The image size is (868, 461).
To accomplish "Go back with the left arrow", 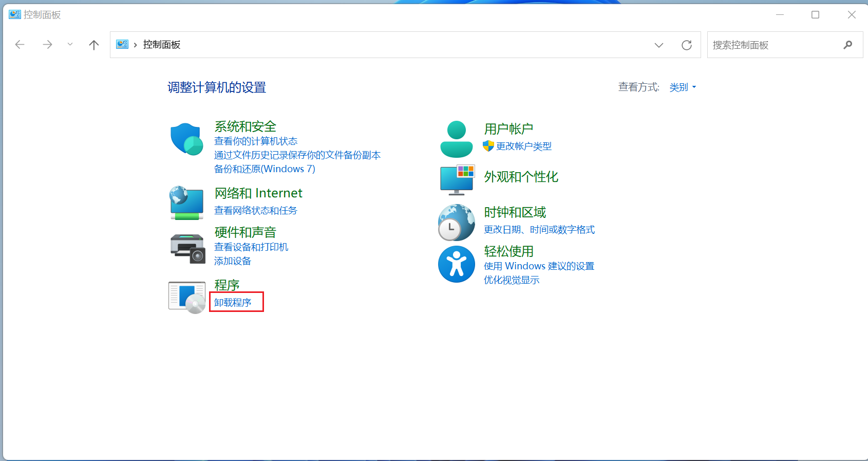I will tap(20, 45).
